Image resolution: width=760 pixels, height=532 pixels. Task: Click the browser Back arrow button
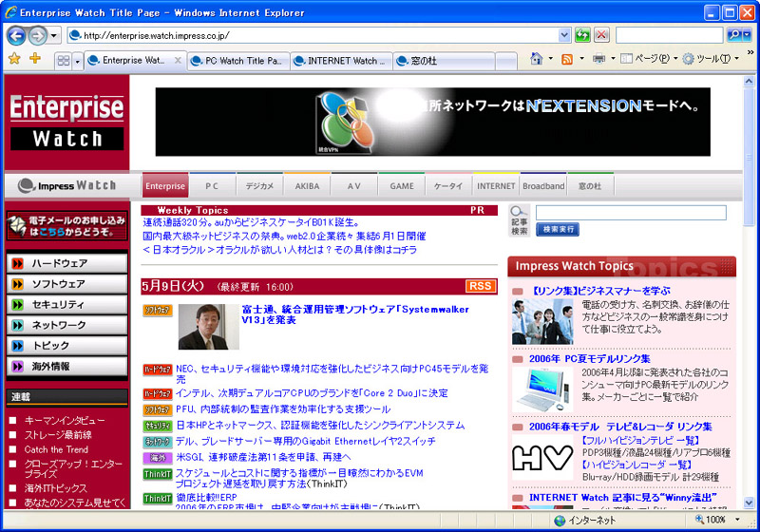tap(16, 35)
